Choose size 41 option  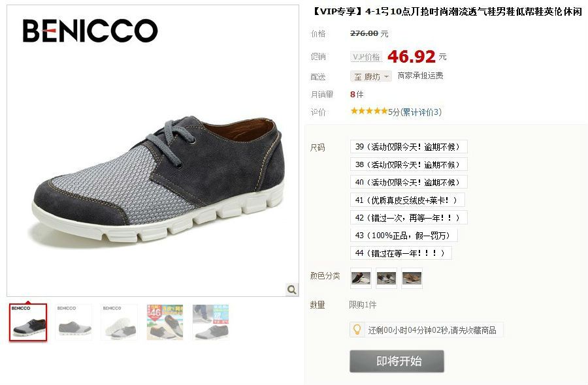coord(408,200)
